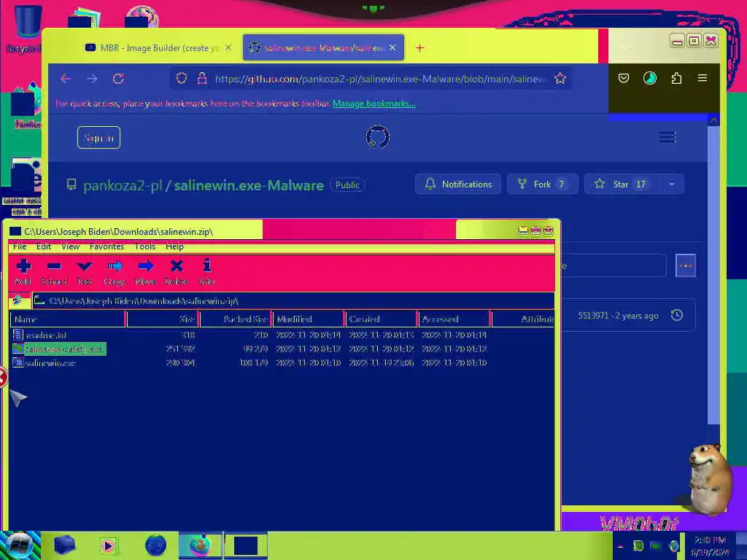This screenshot has width=747, height=560.
Task: Click the Test checkmark icon in 7-Zip
Action: [x=85, y=265]
